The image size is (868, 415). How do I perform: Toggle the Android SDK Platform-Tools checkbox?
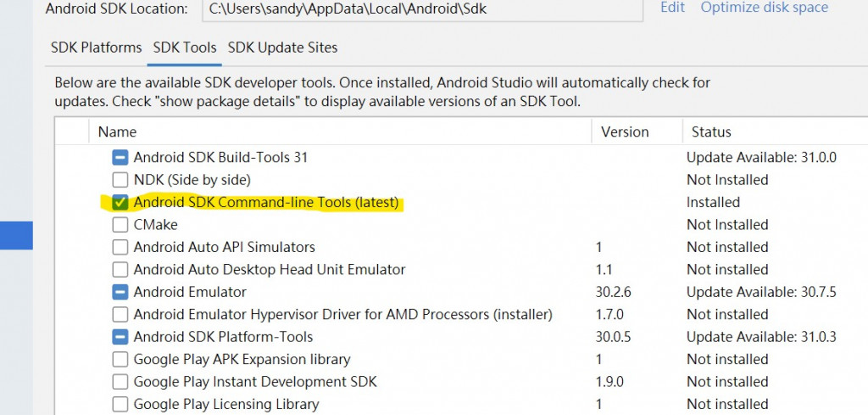120,337
